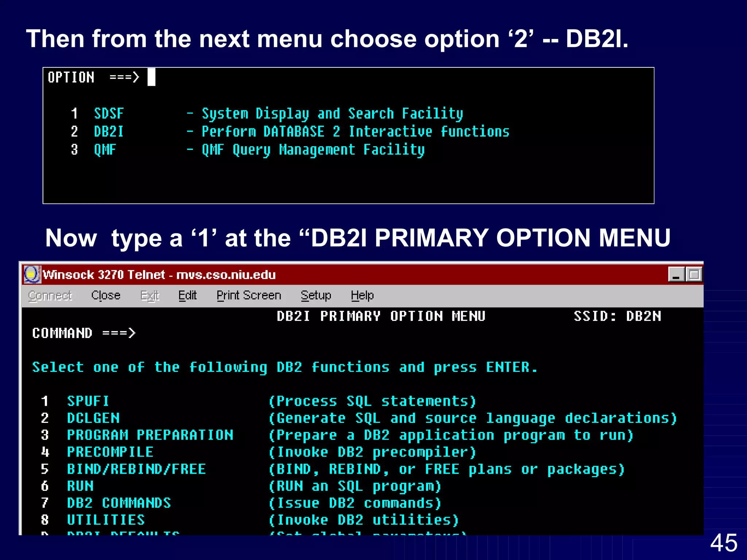747x560 pixels.
Task: Click the UTILITIES option
Action: coord(106,520)
